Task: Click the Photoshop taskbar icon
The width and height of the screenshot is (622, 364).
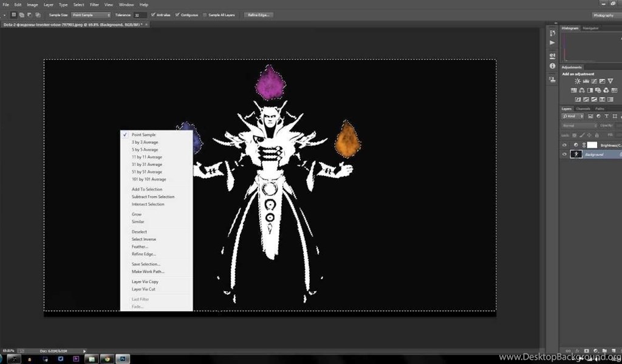Action: [x=123, y=359]
